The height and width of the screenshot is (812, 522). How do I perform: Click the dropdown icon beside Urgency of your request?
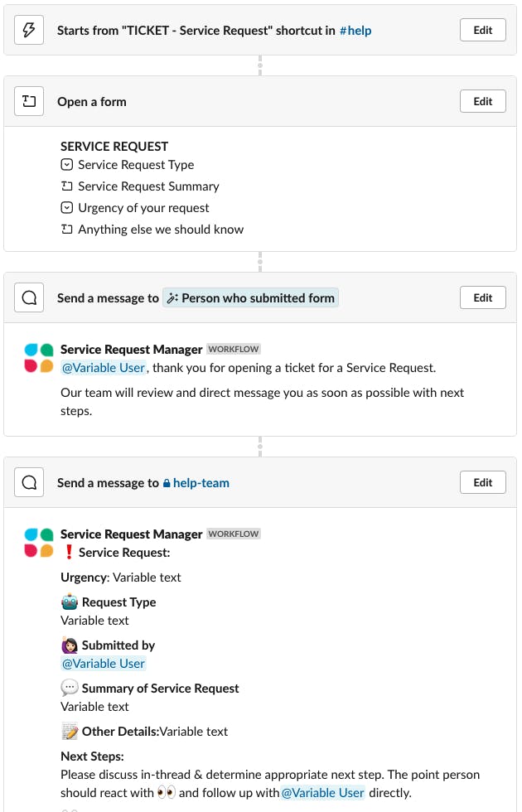click(67, 208)
